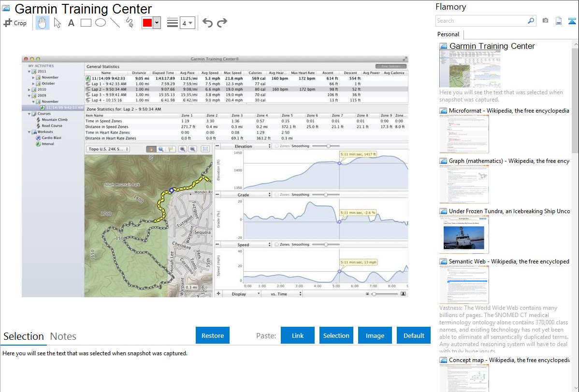The image size is (579, 392).
Task: Choose the arrow pointer tool
Action: pos(57,23)
